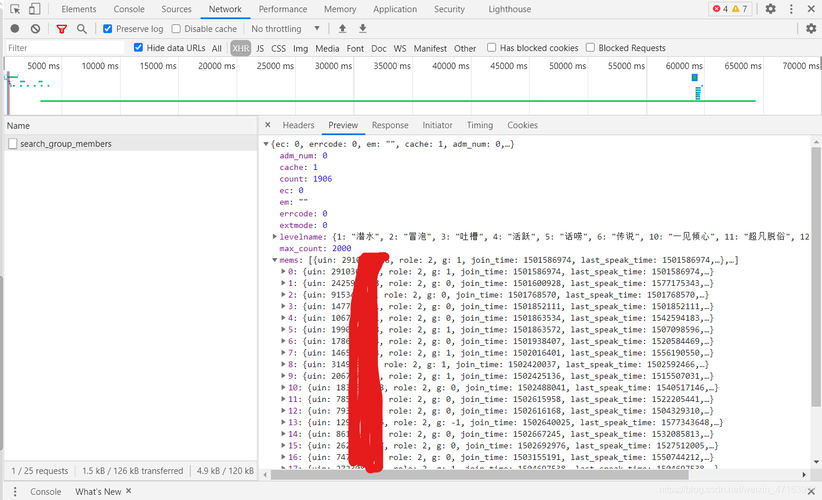Expand mems entry 10
Image resolution: width=822 pixels, height=500 pixels.
[x=283, y=388]
